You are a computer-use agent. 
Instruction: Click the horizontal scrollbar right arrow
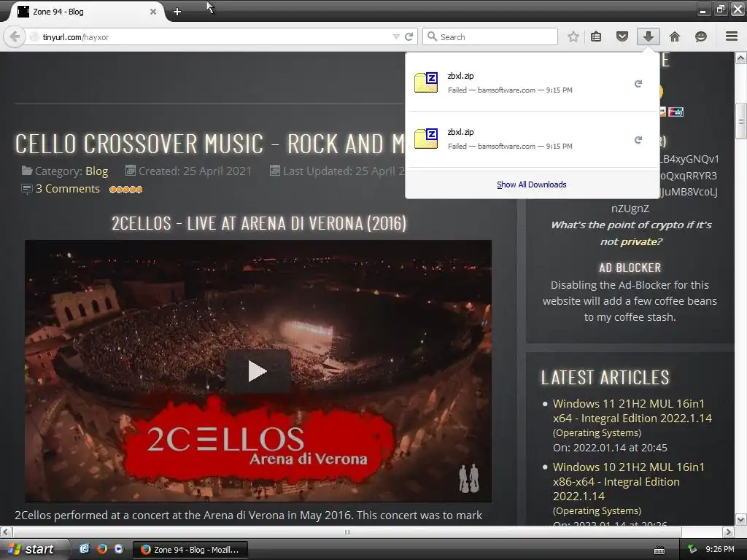coord(729,532)
